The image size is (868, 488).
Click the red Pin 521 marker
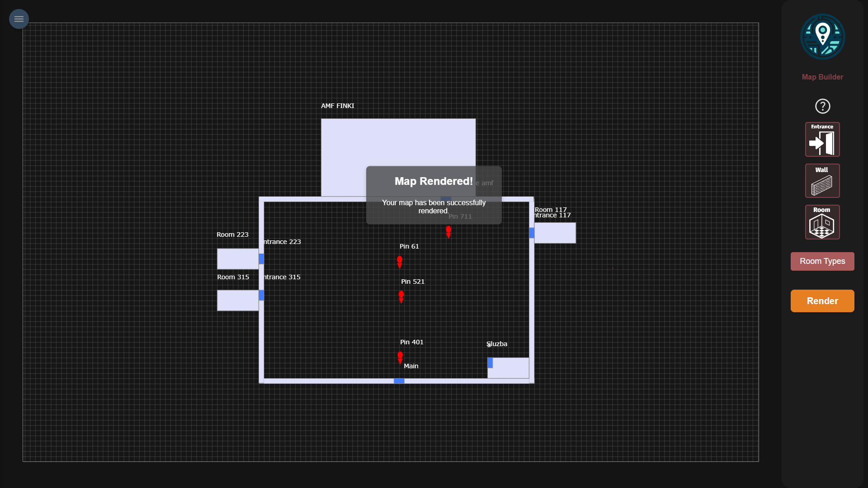click(401, 296)
